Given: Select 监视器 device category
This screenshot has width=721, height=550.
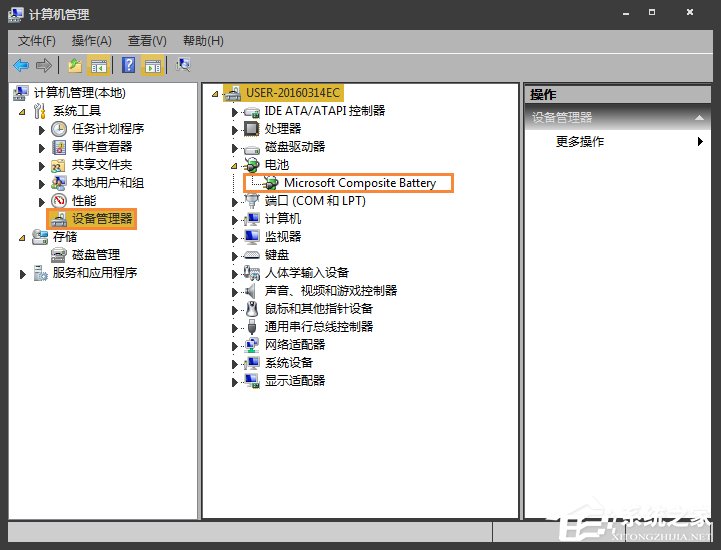Looking at the screenshot, I should coord(283,236).
